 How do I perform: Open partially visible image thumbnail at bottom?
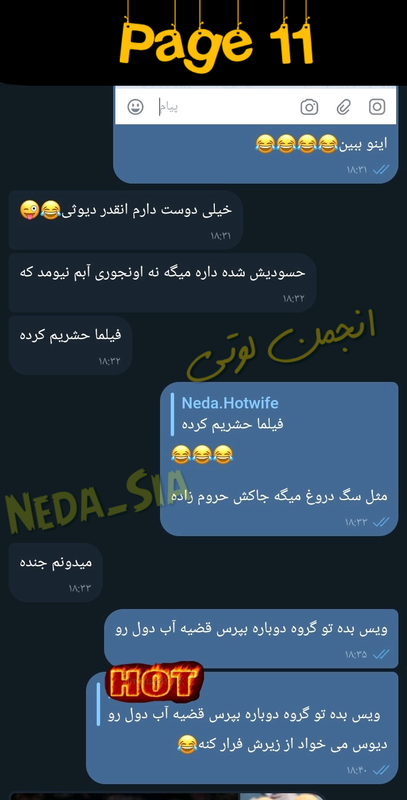[x=167, y=796]
